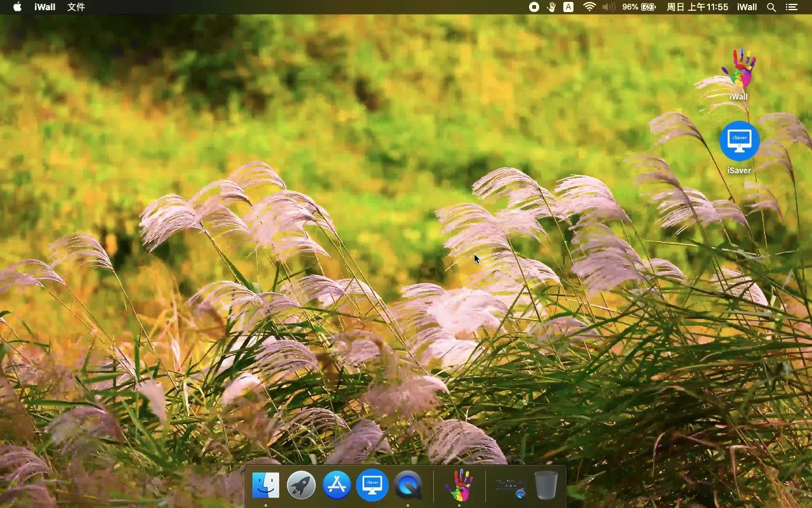Screen dimensions: 812x508
Task: Open the minimized window thumbnail in Dock
Action: (511, 488)
